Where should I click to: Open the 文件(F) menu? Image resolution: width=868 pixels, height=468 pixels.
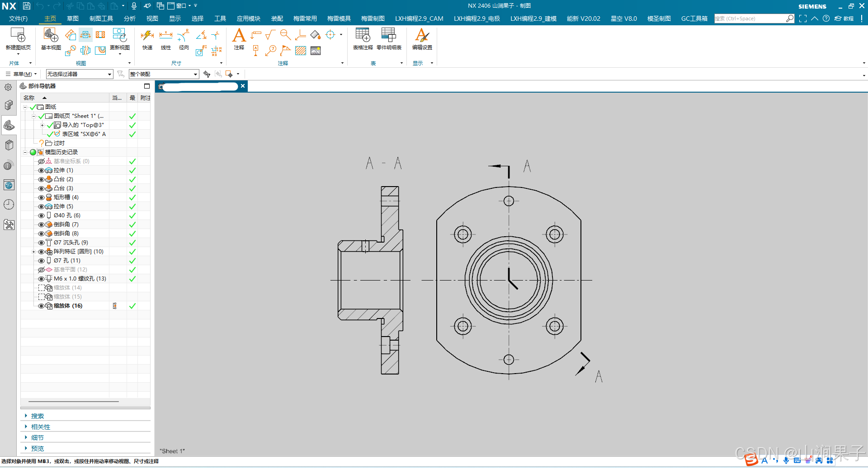click(x=18, y=19)
